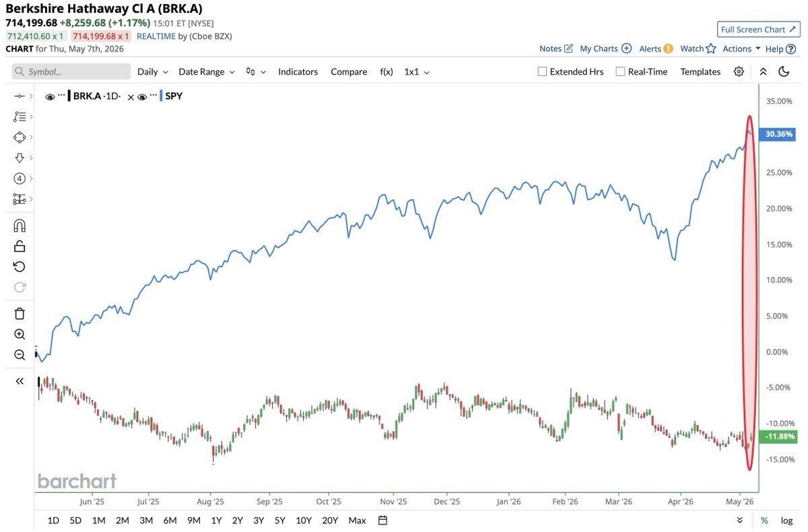Viewport: 808px width, 532px height.
Task: Switch to dark mode moon icon
Action: coord(784,71)
